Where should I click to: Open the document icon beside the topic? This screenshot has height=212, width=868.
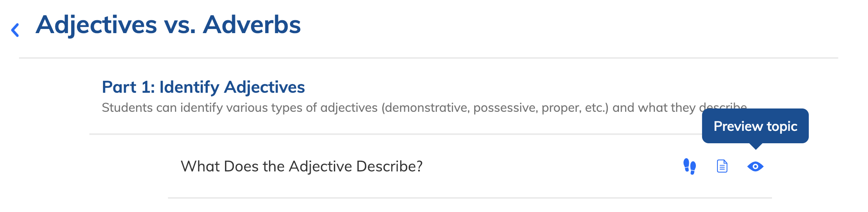(x=722, y=166)
